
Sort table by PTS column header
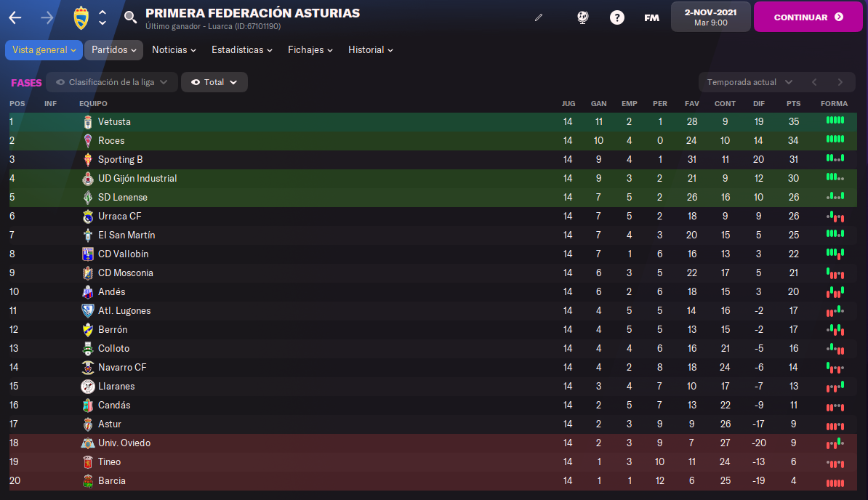[793, 103]
